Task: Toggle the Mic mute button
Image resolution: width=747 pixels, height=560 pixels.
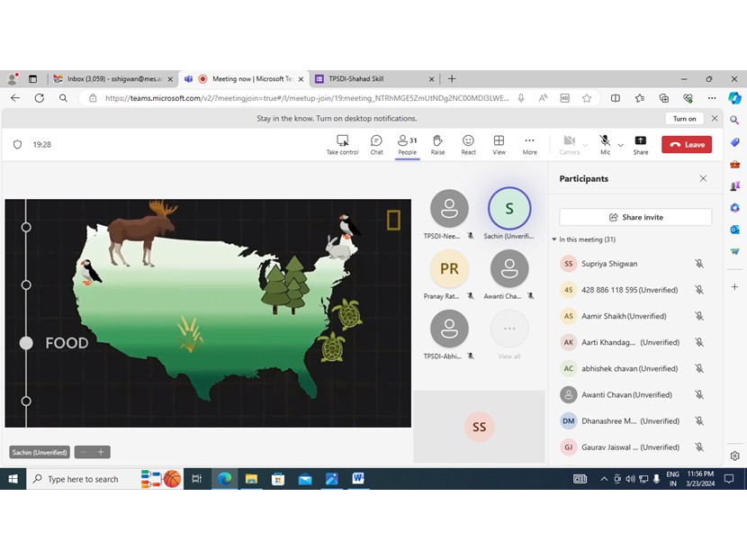Action: [605, 141]
